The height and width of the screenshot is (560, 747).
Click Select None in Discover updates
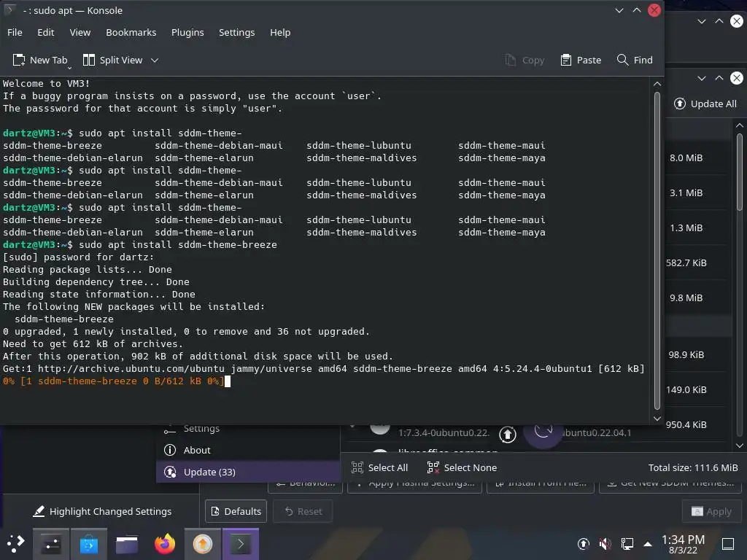pos(462,467)
